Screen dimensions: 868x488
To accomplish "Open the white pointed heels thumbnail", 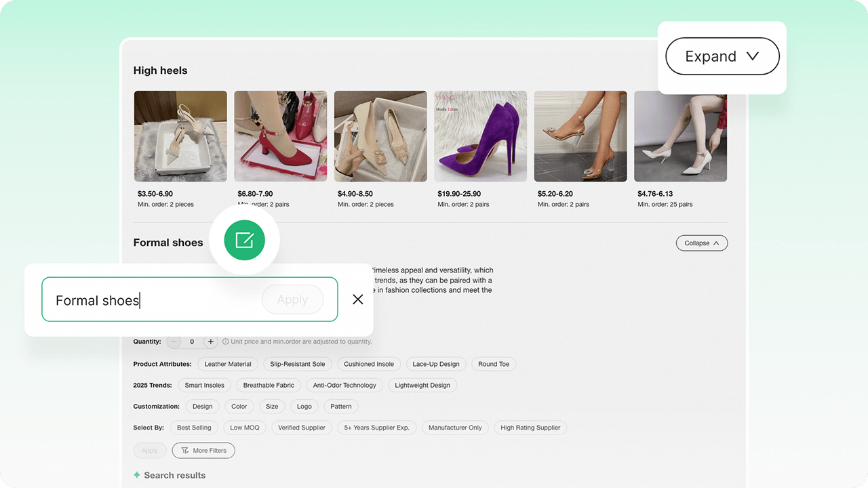I will click(680, 136).
